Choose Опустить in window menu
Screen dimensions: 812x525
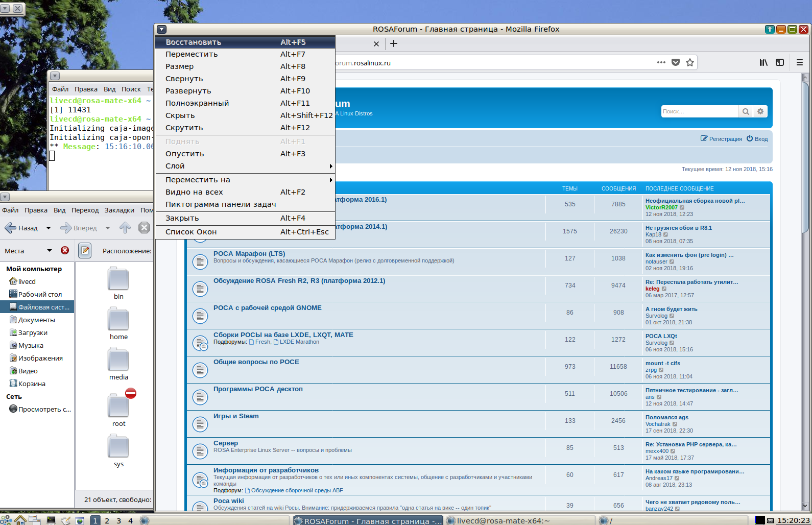click(245, 154)
